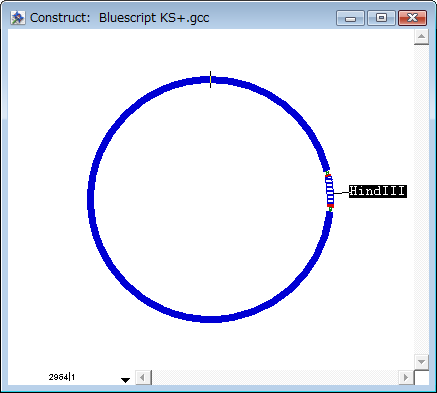437x393 pixels.
Task: Click the horizontal scrollbar right arrow
Action: tap(406, 377)
